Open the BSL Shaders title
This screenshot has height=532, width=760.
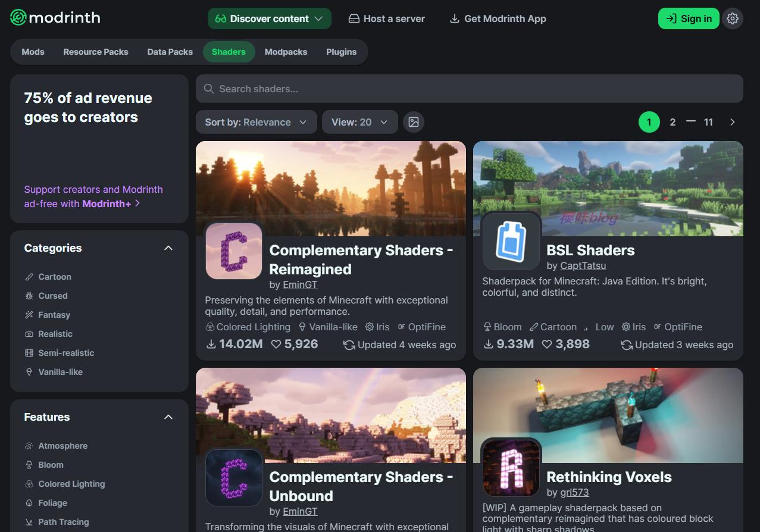[x=590, y=250]
